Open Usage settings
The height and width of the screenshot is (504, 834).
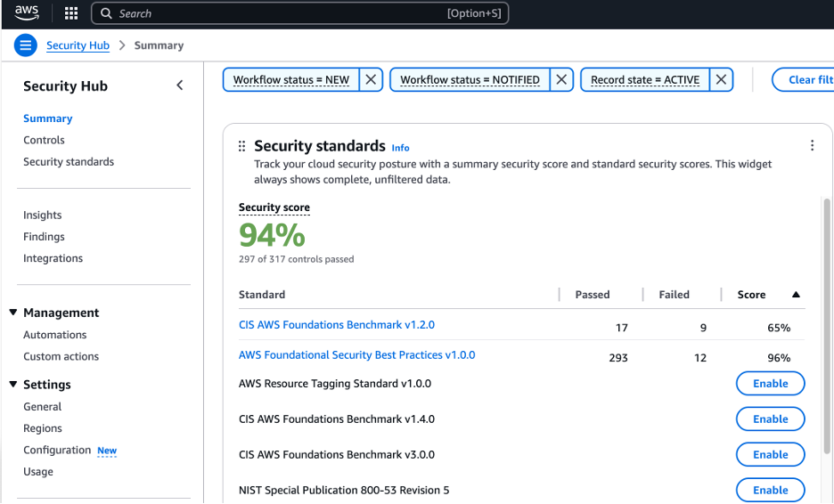(x=38, y=472)
